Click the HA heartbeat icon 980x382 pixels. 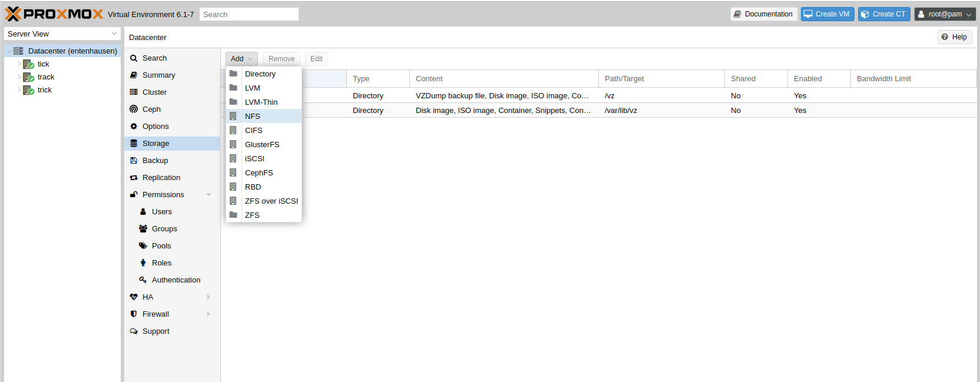(134, 297)
